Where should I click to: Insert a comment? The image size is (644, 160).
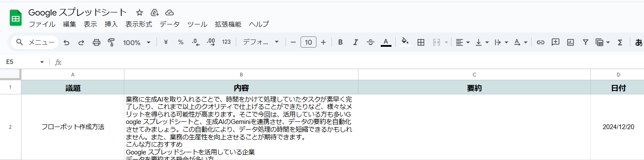556,42
